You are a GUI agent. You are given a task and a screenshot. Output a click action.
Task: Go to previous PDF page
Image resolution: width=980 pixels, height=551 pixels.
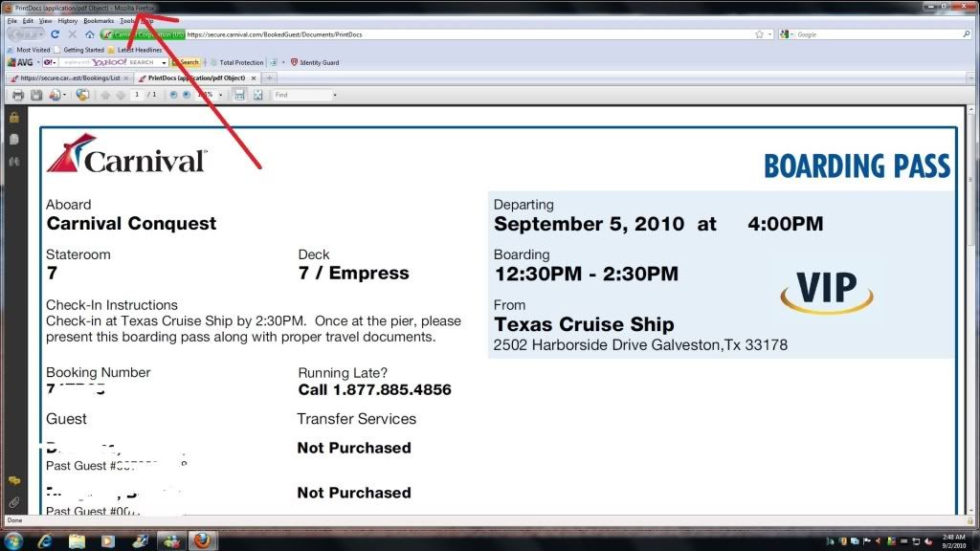pyautogui.click(x=105, y=95)
